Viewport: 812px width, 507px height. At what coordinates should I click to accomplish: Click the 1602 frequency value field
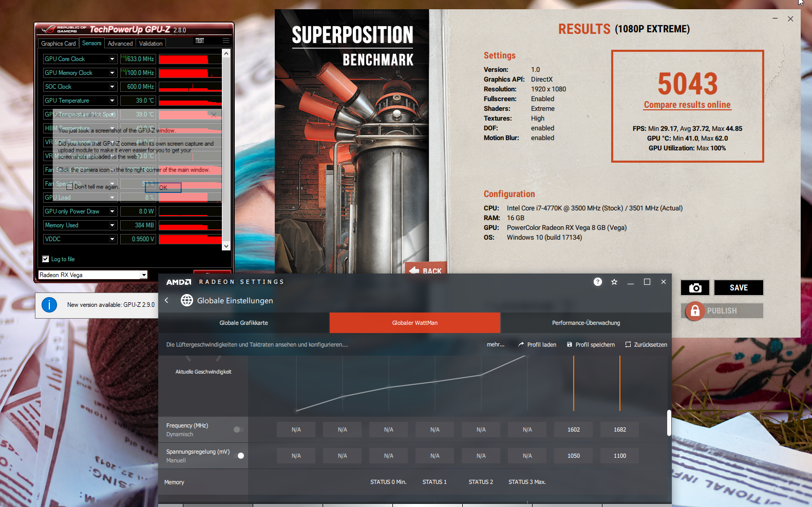574,430
